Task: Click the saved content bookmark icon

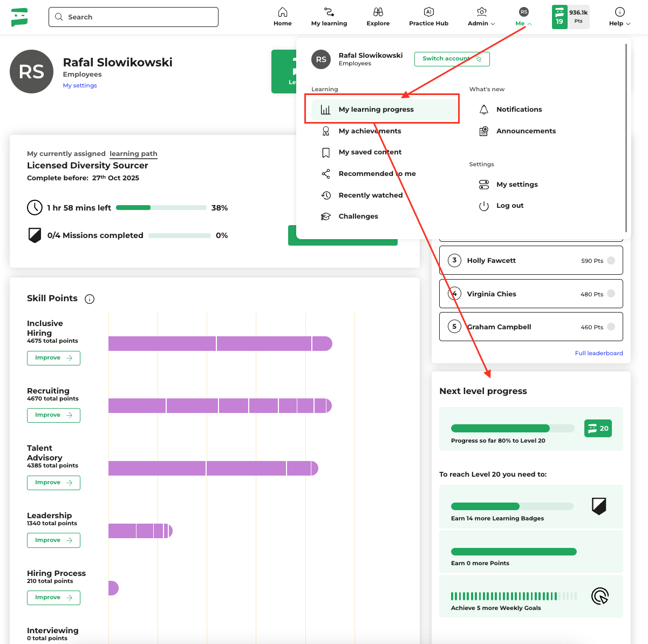Action: pos(326,153)
